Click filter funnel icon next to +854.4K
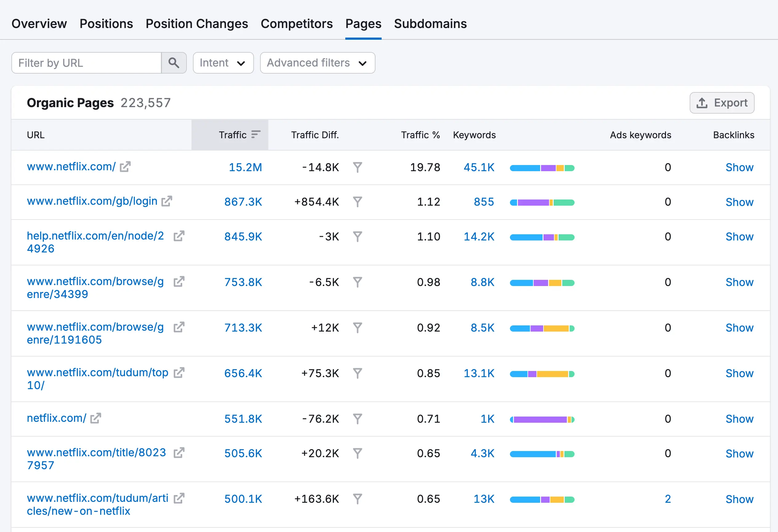778x532 pixels. tap(358, 202)
